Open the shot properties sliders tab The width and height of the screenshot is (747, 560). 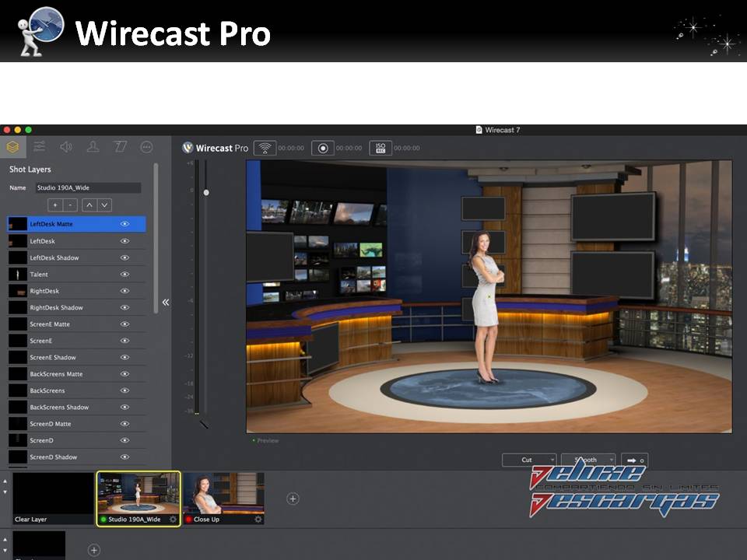pos(40,147)
